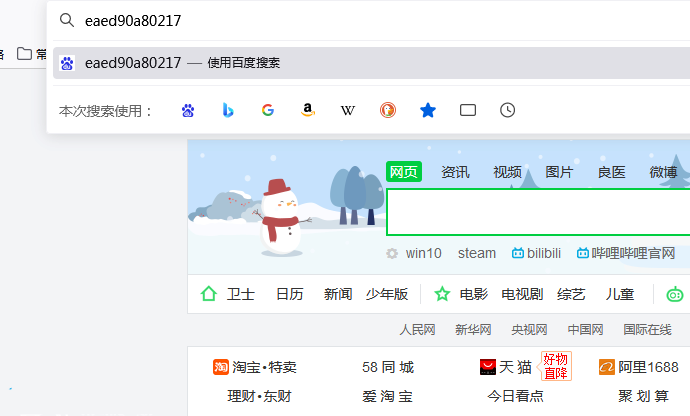The image size is (690, 416).
Task: Search bookmarks using the star icon
Action: 428,110
